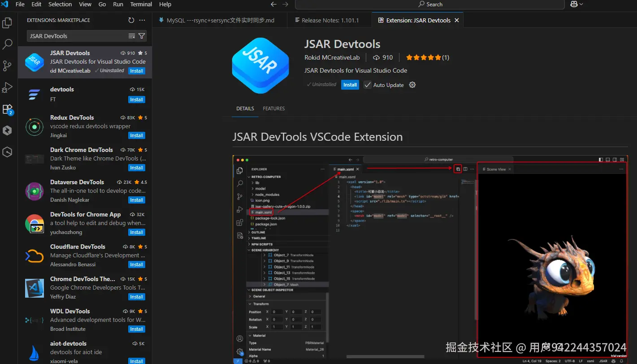Open the Help menu
637x364 pixels.
(165, 4)
